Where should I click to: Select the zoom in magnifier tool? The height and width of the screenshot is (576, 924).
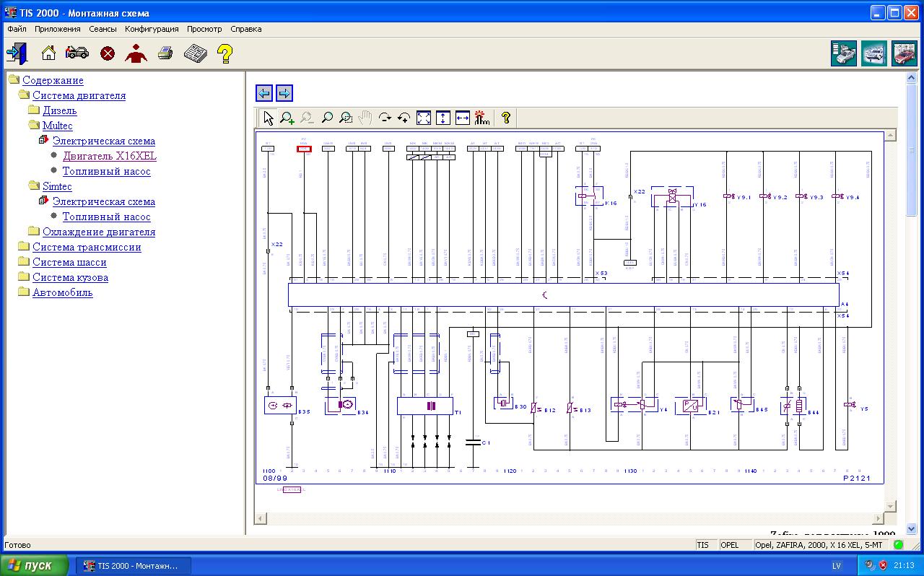[287, 118]
